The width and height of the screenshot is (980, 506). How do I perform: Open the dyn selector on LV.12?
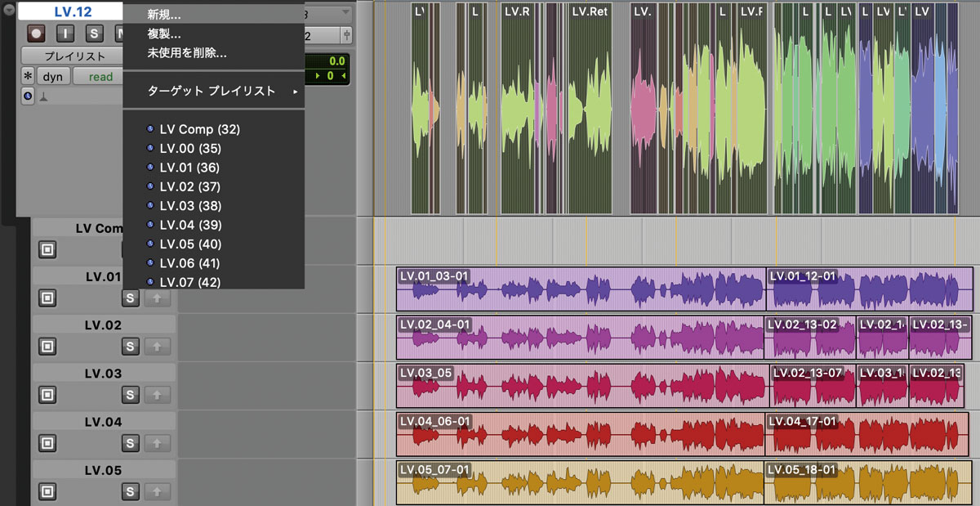(53, 77)
